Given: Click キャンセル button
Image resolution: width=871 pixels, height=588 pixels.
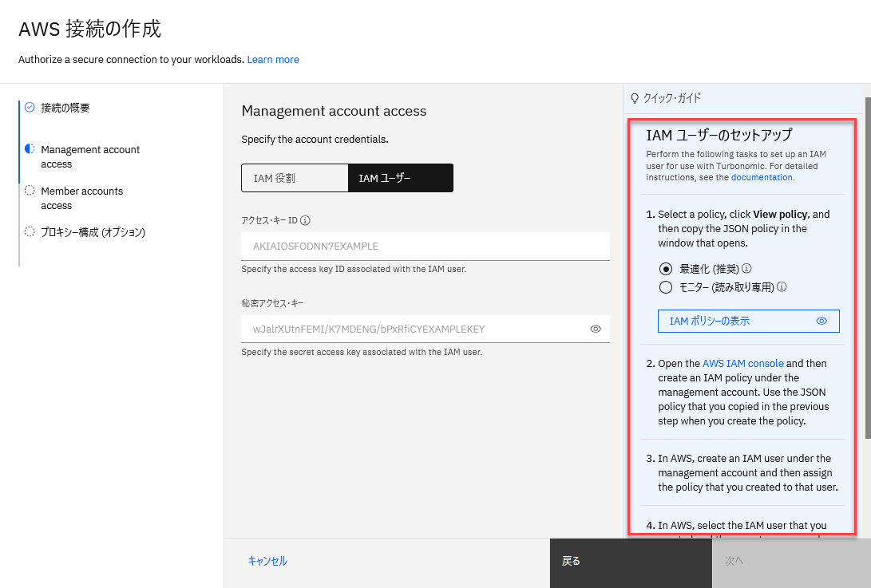Looking at the screenshot, I should pyautogui.click(x=267, y=561).
